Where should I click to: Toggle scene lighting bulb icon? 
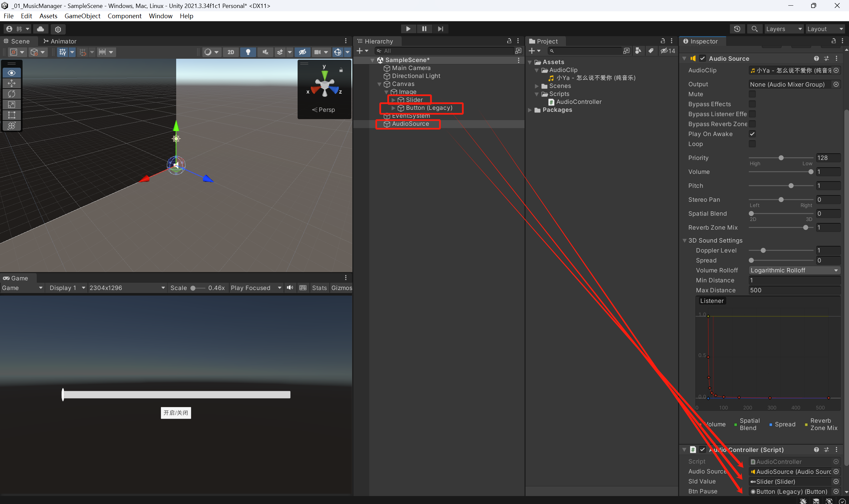[248, 52]
